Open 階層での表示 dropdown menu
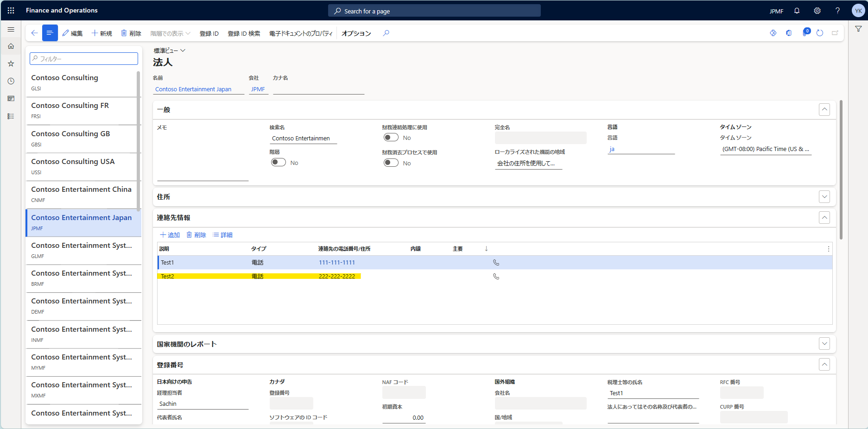 (170, 33)
